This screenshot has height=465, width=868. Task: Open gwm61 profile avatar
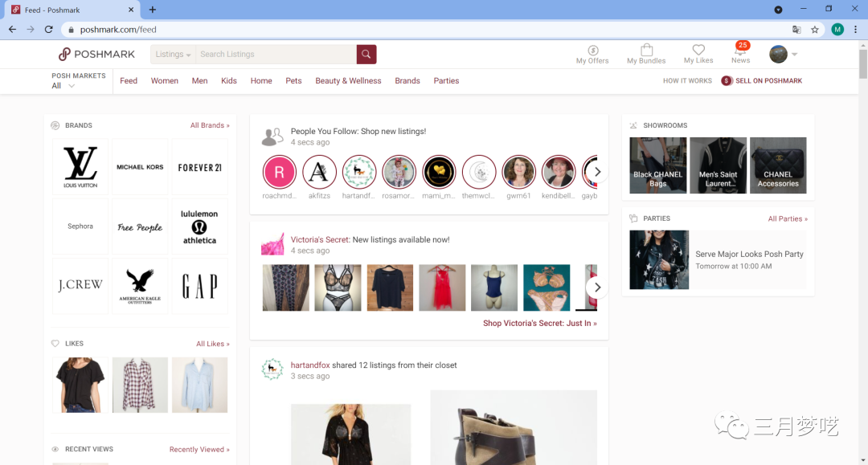[x=518, y=172]
